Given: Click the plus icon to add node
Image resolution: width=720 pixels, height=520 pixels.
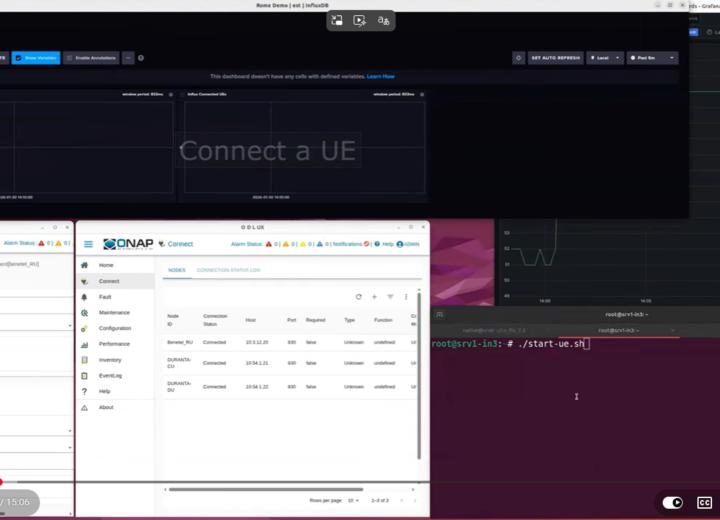Looking at the screenshot, I should point(374,297).
